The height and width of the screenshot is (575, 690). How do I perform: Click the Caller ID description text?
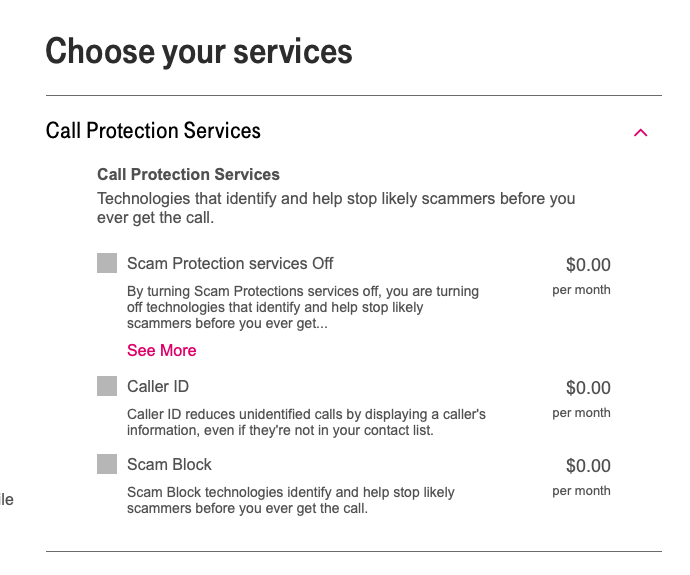306,422
